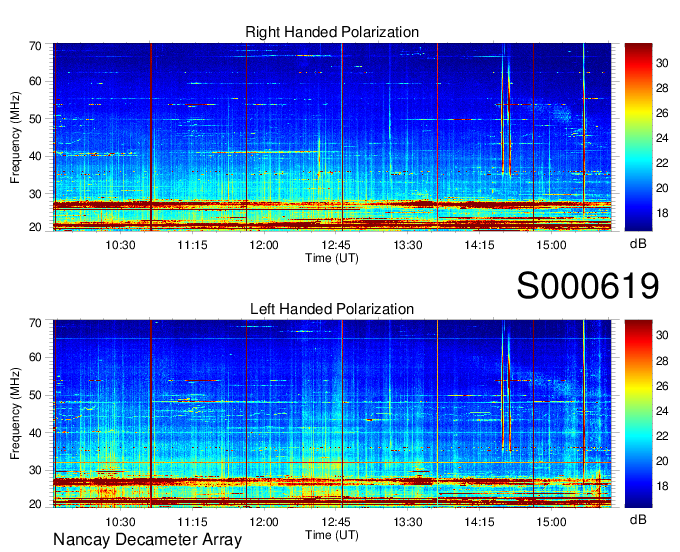Click the 50 MHz tick on the Right Handed plot

click(x=35, y=119)
